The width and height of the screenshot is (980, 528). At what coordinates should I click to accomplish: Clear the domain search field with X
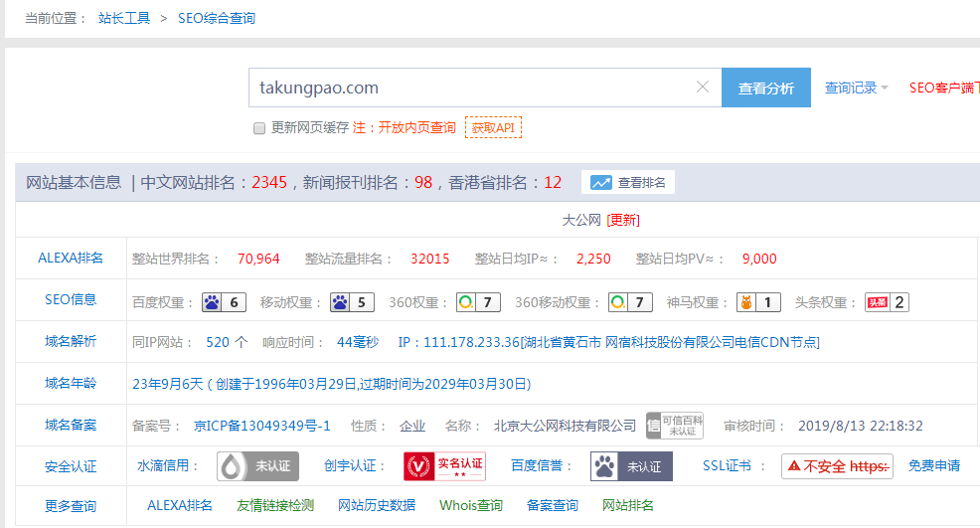(703, 87)
